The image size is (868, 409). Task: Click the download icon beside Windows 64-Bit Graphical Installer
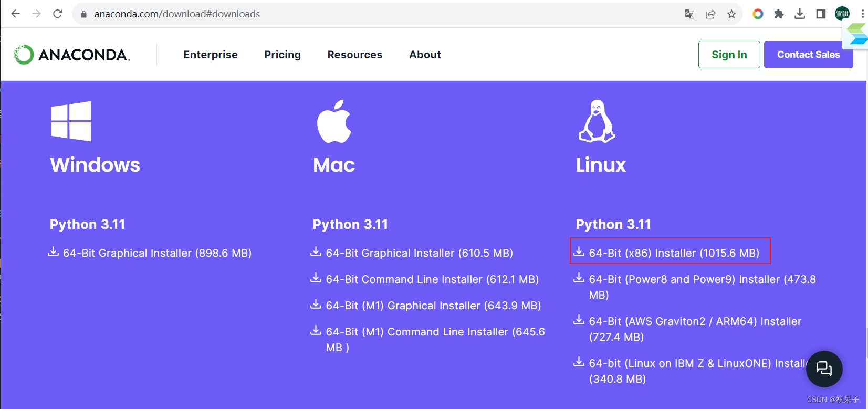click(x=53, y=251)
